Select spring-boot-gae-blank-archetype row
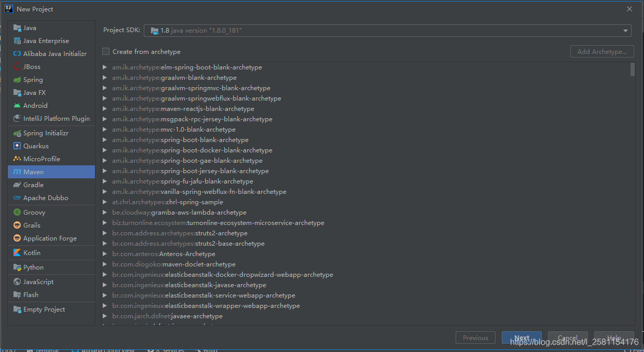This screenshot has width=644, height=352. click(365, 161)
